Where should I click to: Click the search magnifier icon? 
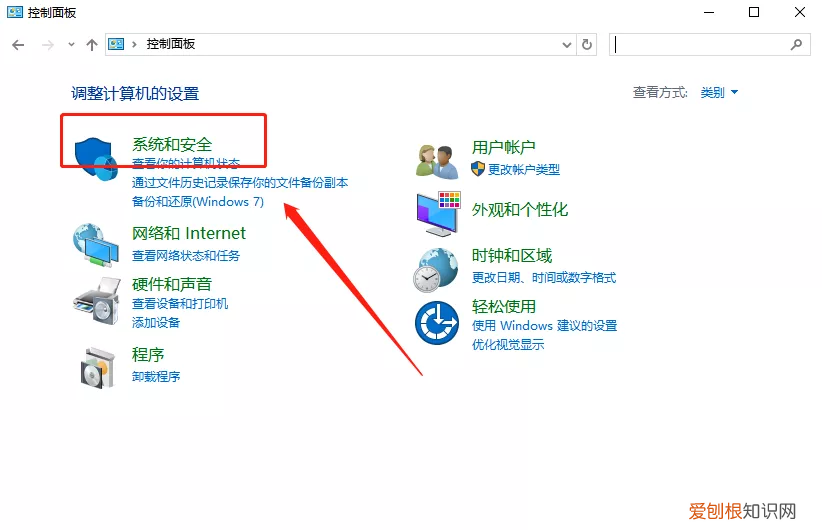[796, 45]
